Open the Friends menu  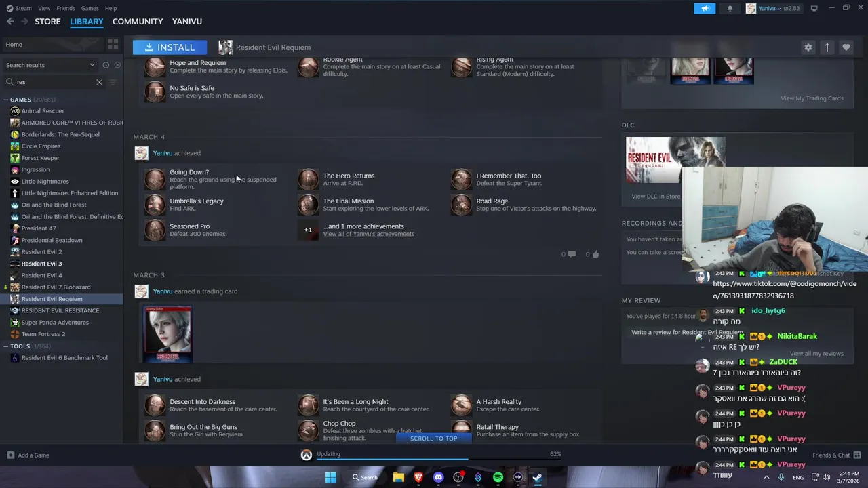tap(66, 8)
